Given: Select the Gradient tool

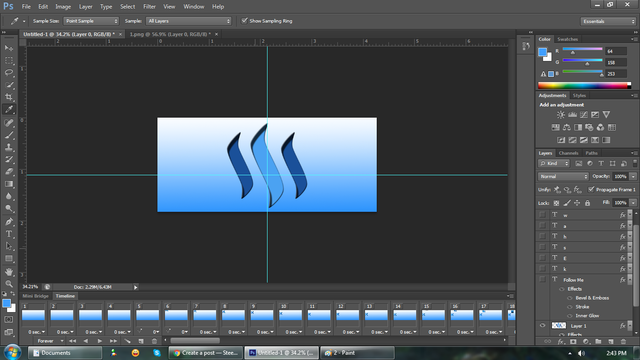Looking at the screenshot, I should coord(9,184).
